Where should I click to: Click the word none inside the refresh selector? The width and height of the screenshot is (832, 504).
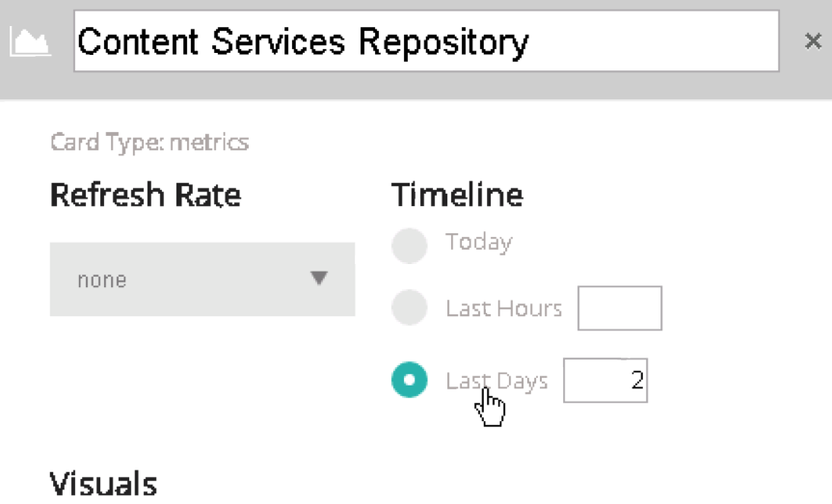point(102,279)
